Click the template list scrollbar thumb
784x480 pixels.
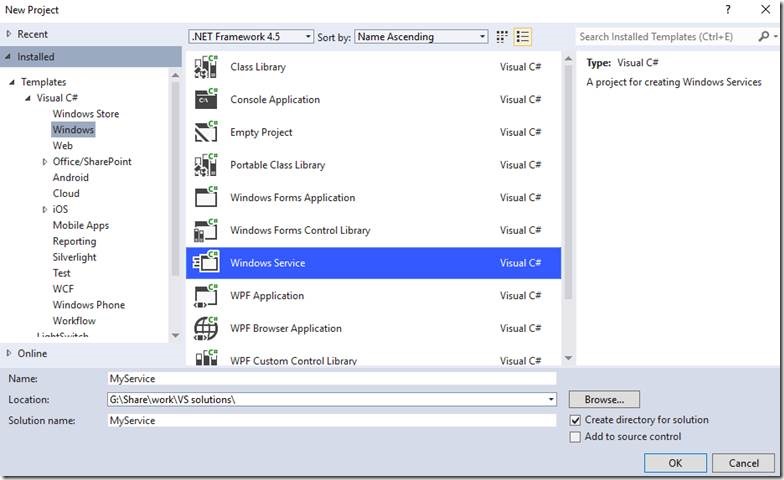coord(568,182)
